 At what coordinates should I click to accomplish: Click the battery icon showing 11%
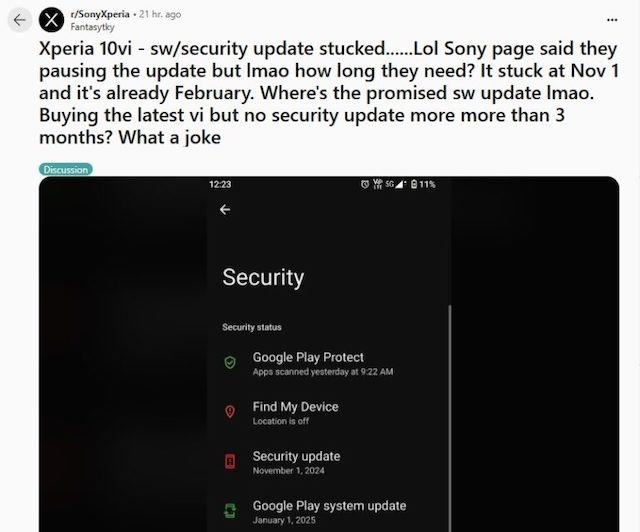414,184
